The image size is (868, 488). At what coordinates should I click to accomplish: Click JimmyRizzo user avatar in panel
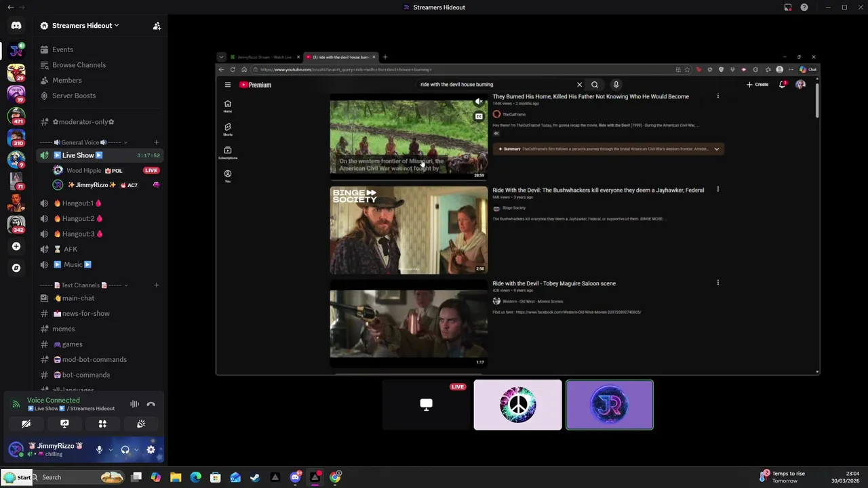[x=16, y=450]
